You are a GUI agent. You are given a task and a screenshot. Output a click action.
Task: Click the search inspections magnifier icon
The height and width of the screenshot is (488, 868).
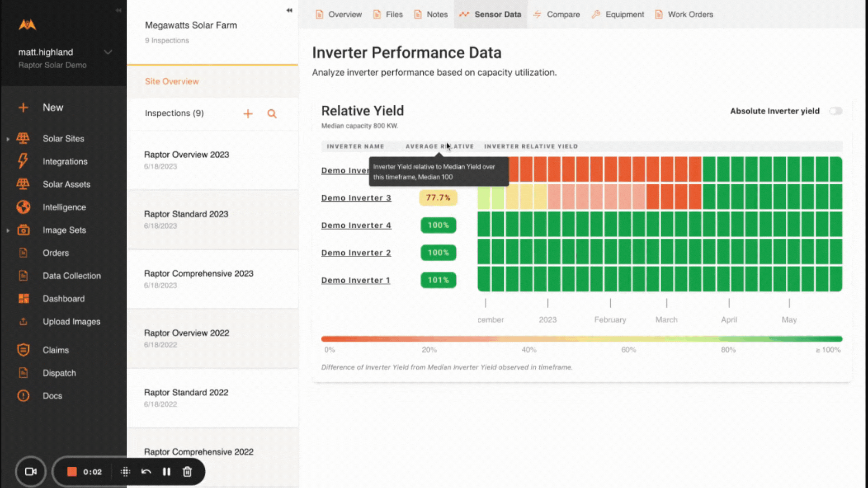(x=272, y=114)
